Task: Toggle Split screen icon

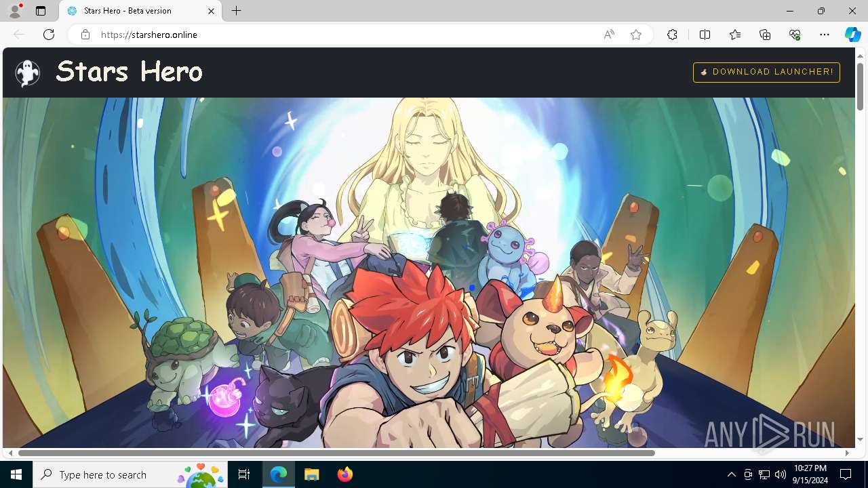Action: coord(705,35)
